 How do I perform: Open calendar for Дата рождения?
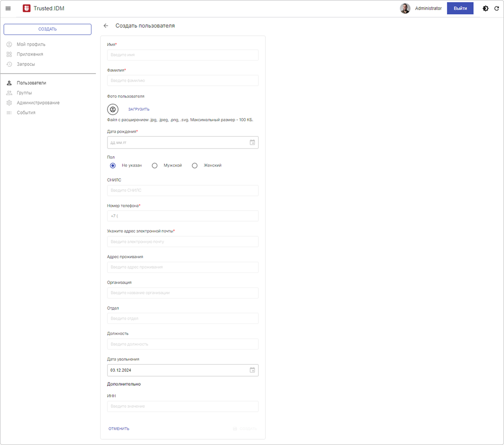click(252, 142)
